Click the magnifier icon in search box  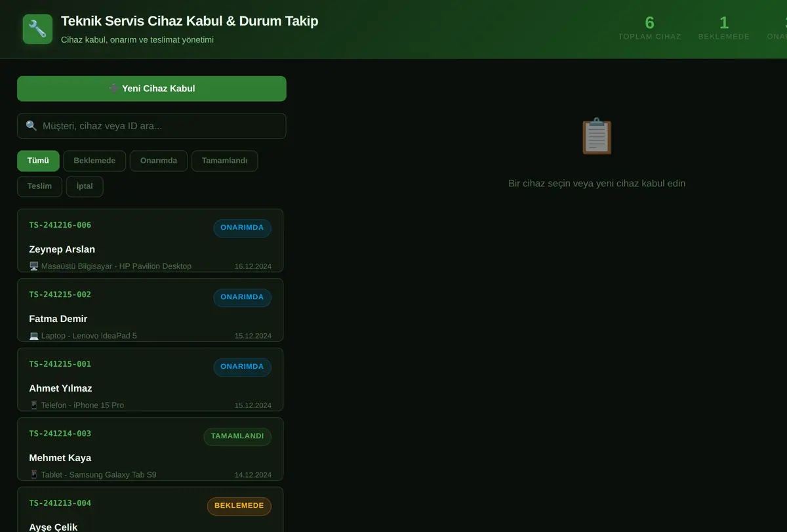click(31, 126)
